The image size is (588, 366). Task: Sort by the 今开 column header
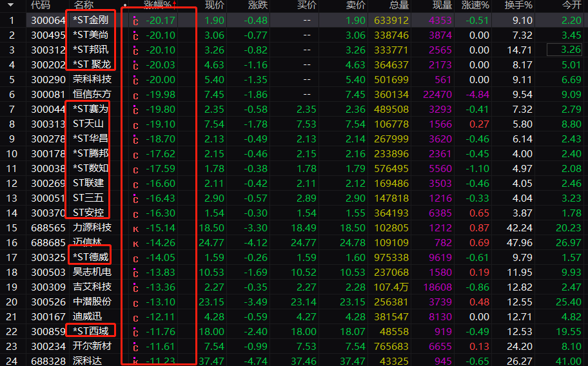(571, 5)
